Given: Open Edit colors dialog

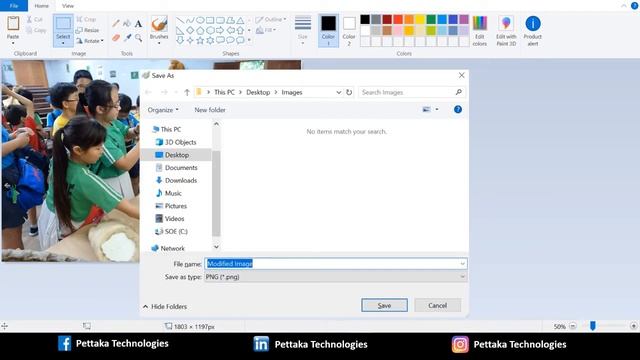Looking at the screenshot, I should click(x=480, y=31).
